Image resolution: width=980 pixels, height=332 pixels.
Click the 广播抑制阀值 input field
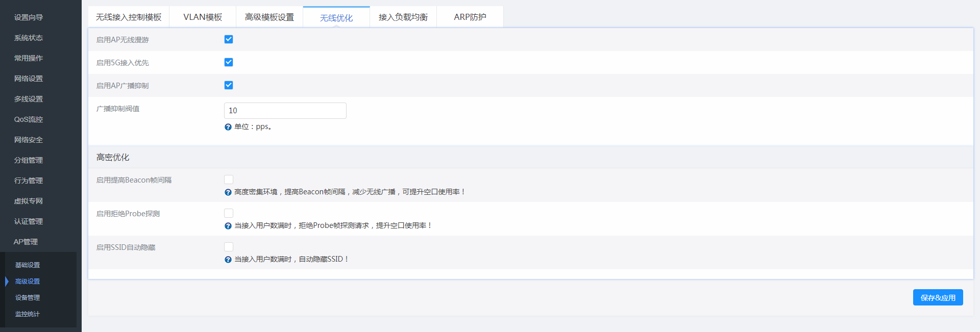[285, 111]
